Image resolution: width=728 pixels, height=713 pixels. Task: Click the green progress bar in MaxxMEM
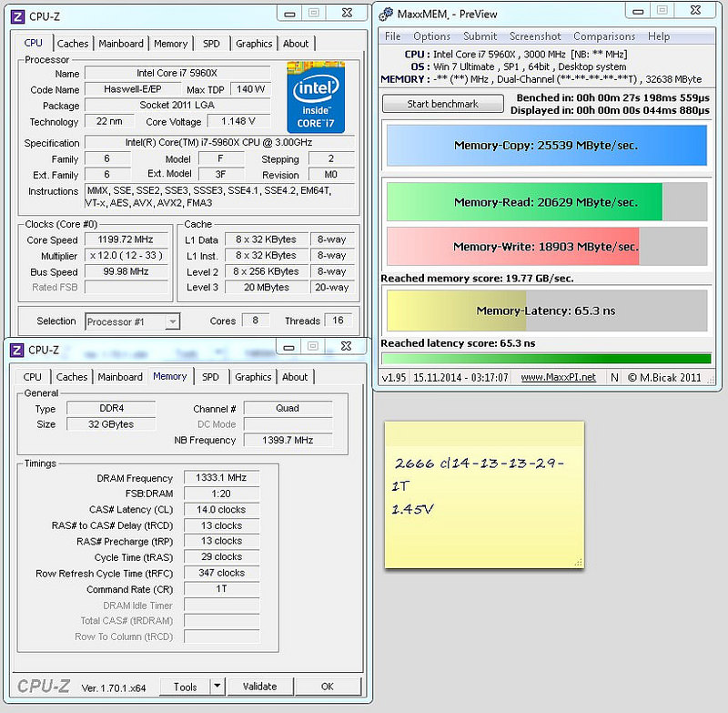pos(547,359)
